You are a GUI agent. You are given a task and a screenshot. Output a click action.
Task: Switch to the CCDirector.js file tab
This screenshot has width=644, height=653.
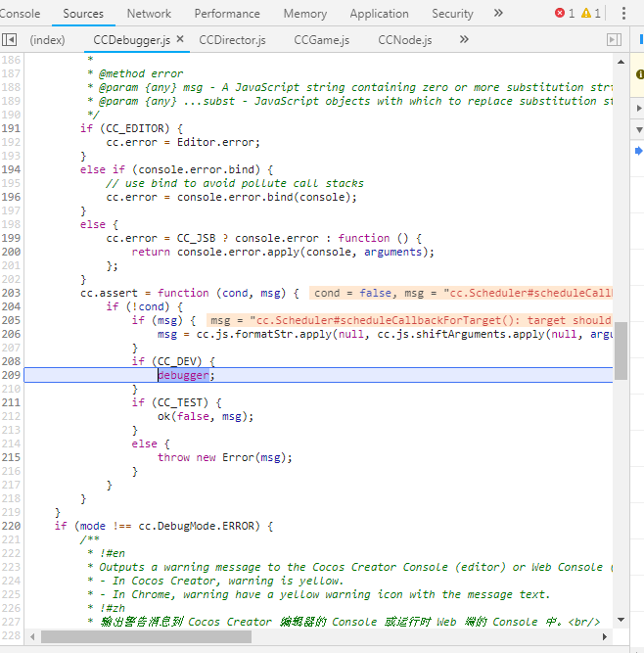(232, 40)
